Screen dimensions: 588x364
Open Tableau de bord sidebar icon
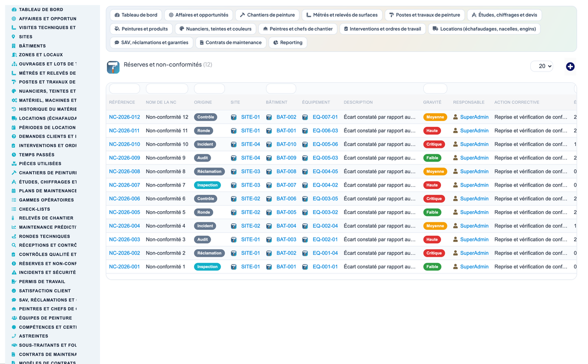(x=14, y=9)
